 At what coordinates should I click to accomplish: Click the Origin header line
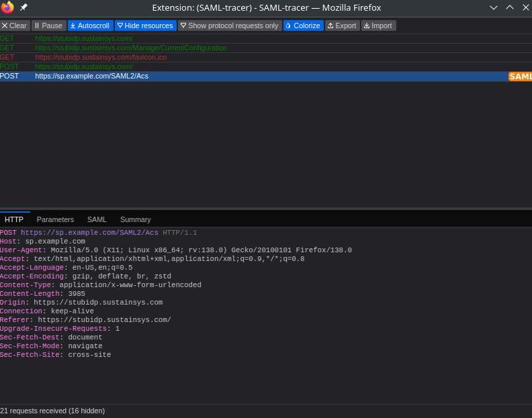[81, 303]
